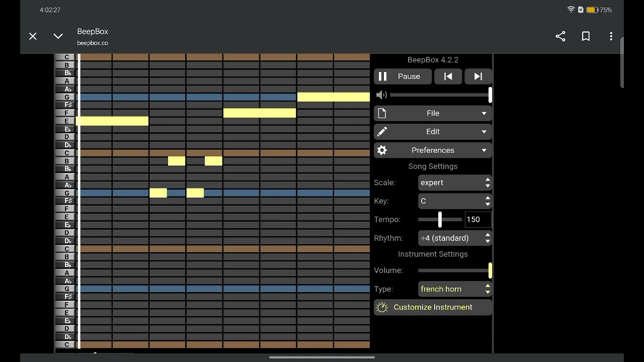Click the BeepBox page title
644x362 pixels.
[x=93, y=31]
